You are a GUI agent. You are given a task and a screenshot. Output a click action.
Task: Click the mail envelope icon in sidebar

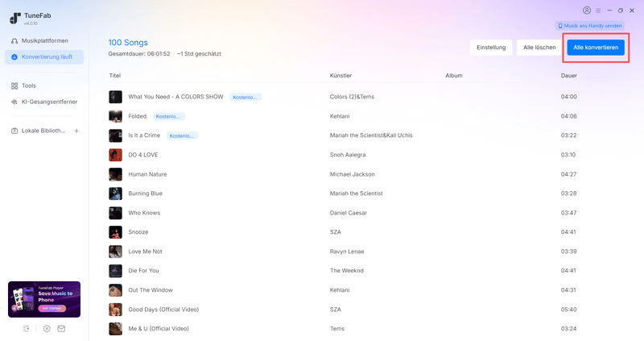coord(61,329)
